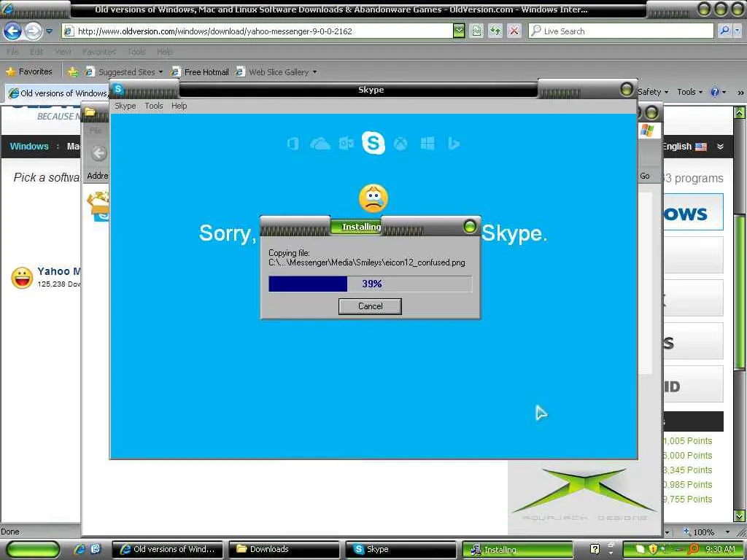
Task: Click the US flag beside English
Action: click(701, 147)
